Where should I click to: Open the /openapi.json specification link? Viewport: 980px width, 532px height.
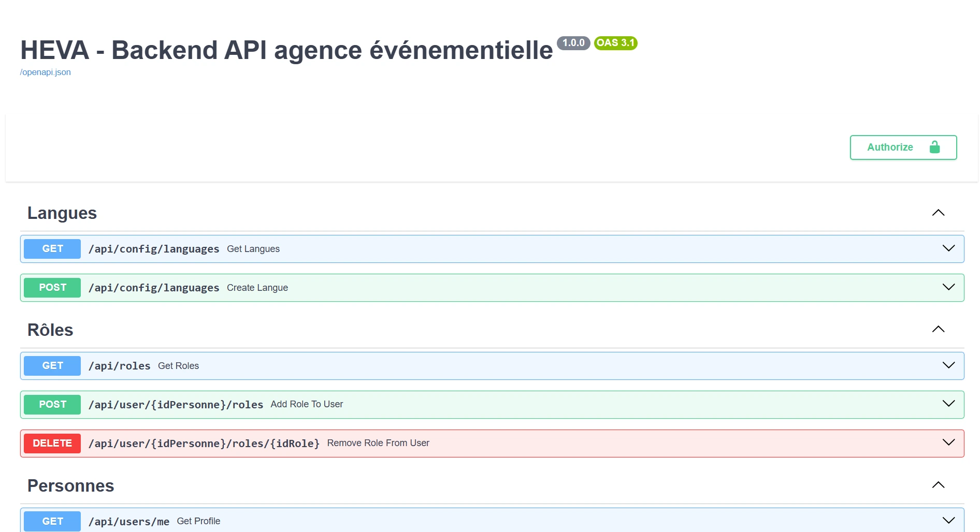click(x=45, y=72)
